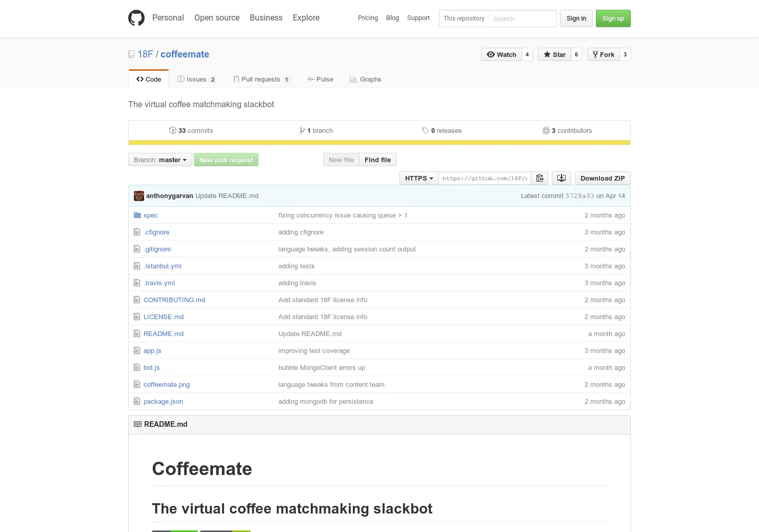Click the New pull request button
This screenshot has width=759, height=532.
(226, 160)
